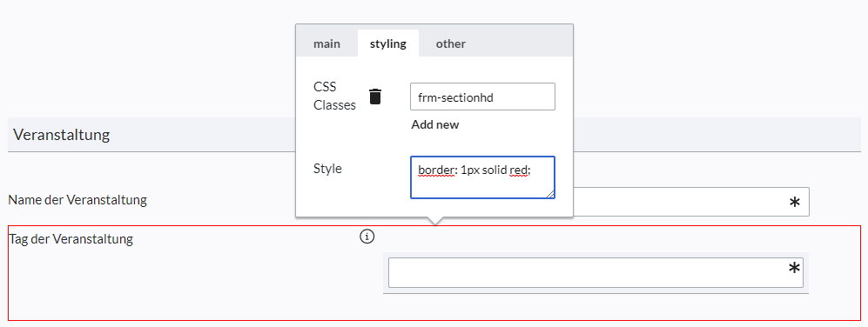Click the CSS Classes label
The width and height of the screenshot is (868, 327).
(335, 97)
